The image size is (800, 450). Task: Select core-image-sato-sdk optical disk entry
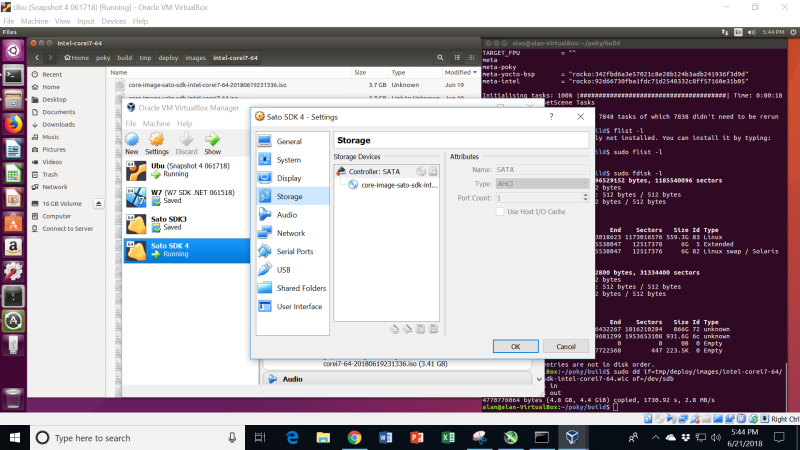(x=393, y=185)
